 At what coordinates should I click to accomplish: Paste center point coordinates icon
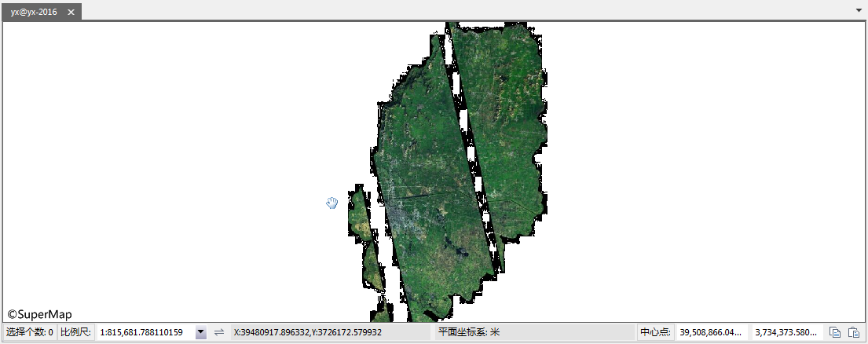pyautogui.click(x=854, y=332)
